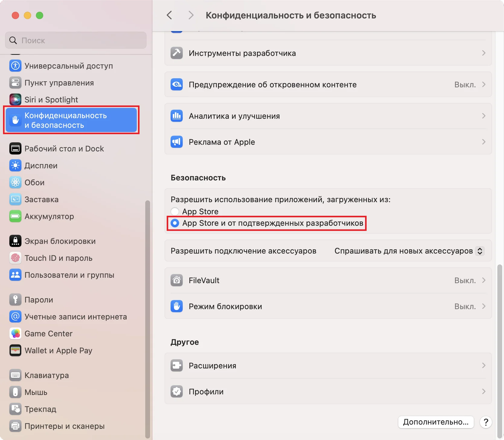Expand Предупреждение об откровенном контенте settings
Viewport: 504px width, 440px height.
tap(483, 85)
